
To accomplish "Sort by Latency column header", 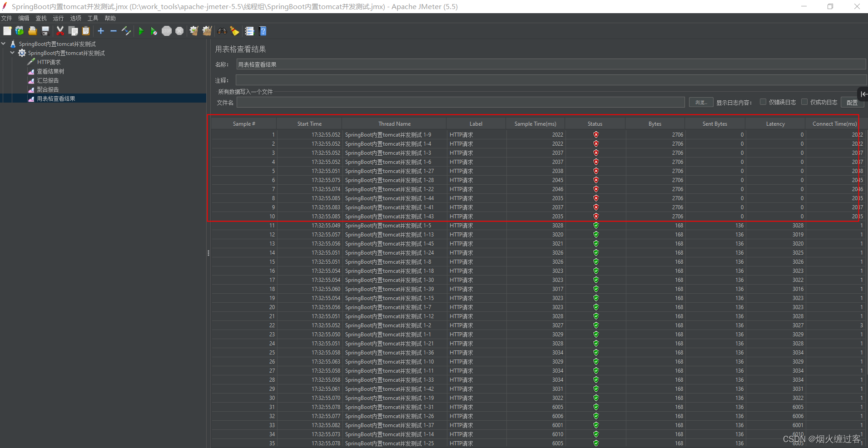I will click(775, 123).
